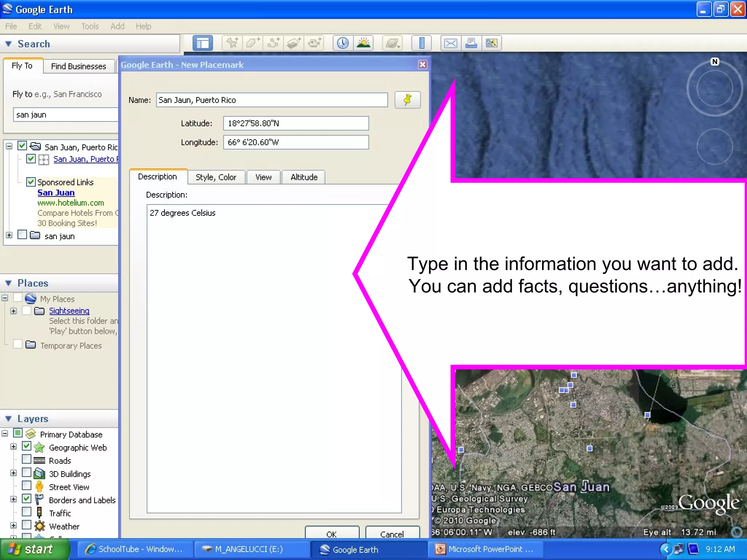Screen dimensions: 747x560
Task: Show historical imagery clock icon
Action: [343, 43]
